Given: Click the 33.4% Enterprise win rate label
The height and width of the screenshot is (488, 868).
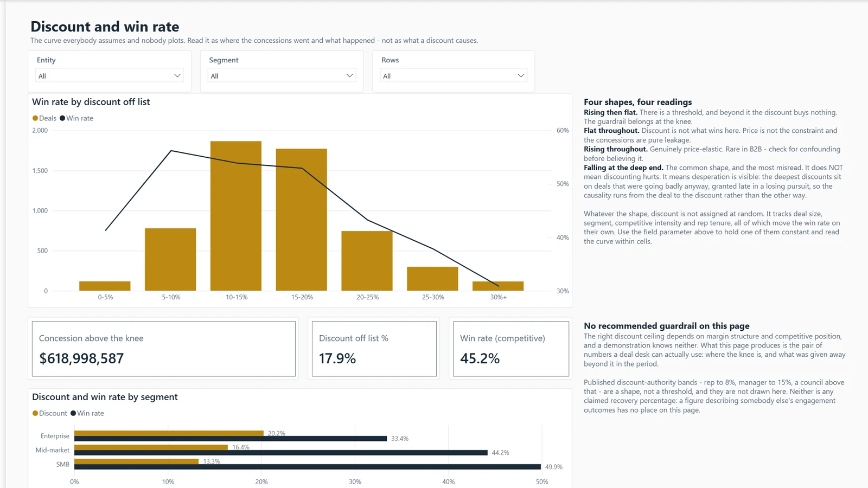Looking at the screenshot, I should 400,439.
